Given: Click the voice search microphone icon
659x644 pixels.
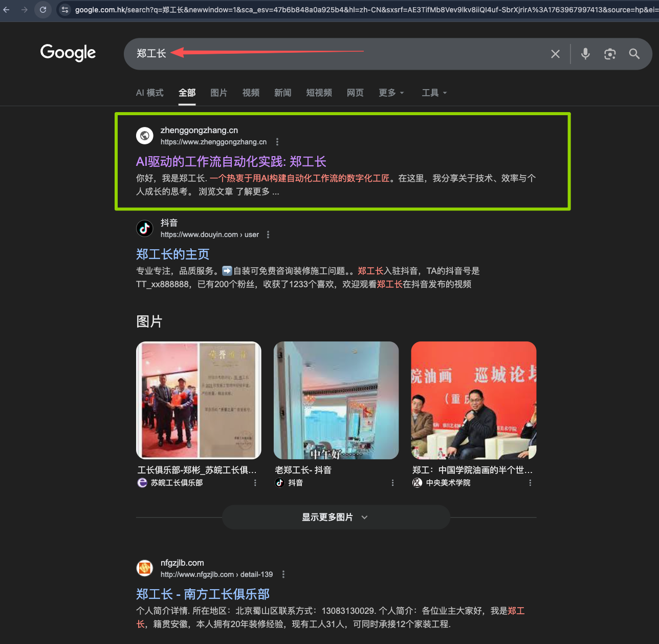Looking at the screenshot, I should click(x=585, y=54).
